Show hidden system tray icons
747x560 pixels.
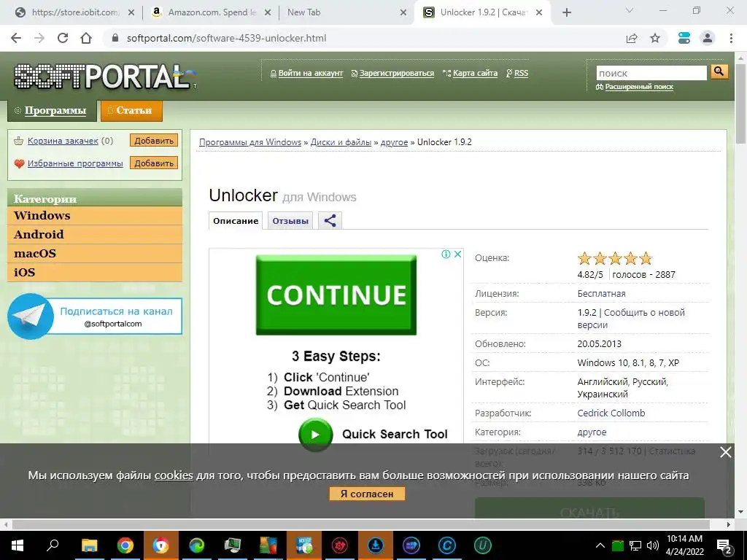tap(600, 545)
